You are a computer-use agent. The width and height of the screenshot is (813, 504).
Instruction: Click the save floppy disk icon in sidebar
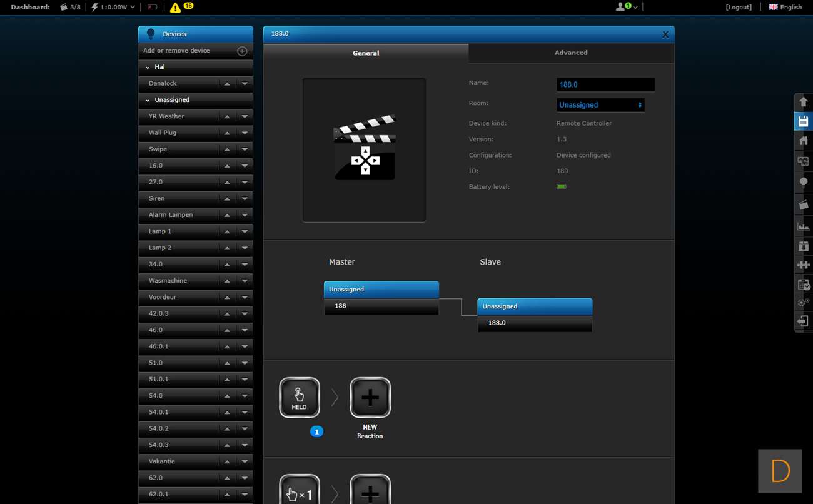click(804, 121)
